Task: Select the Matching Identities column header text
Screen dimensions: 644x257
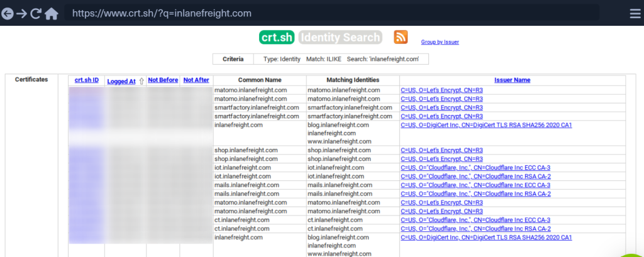Action: click(353, 80)
